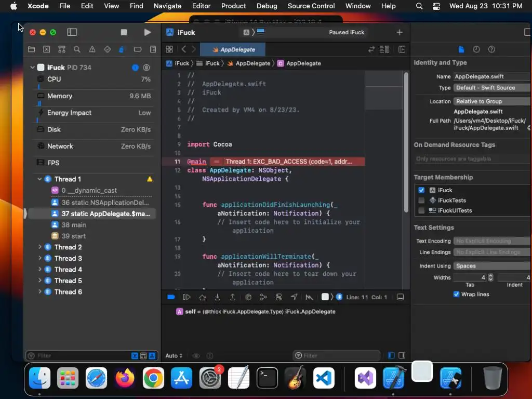Add editor on right icon
This screenshot has height=399, width=532.
click(402, 49)
